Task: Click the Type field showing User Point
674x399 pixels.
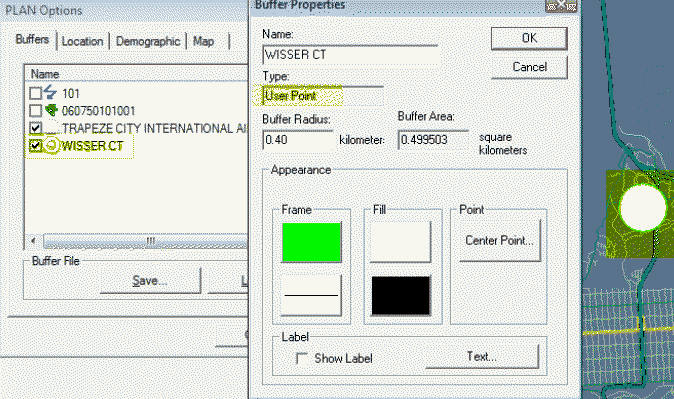Action: [x=322, y=95]
